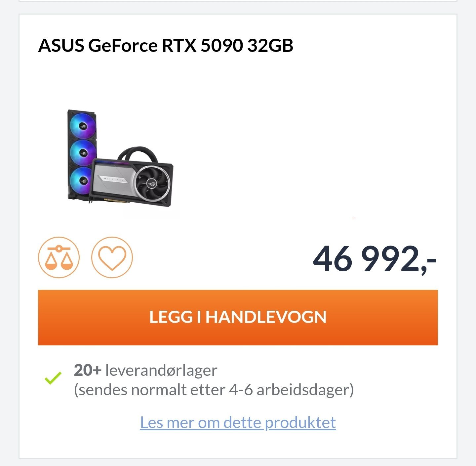Click the bold 20+ stock count

click(x=88, y=370)
